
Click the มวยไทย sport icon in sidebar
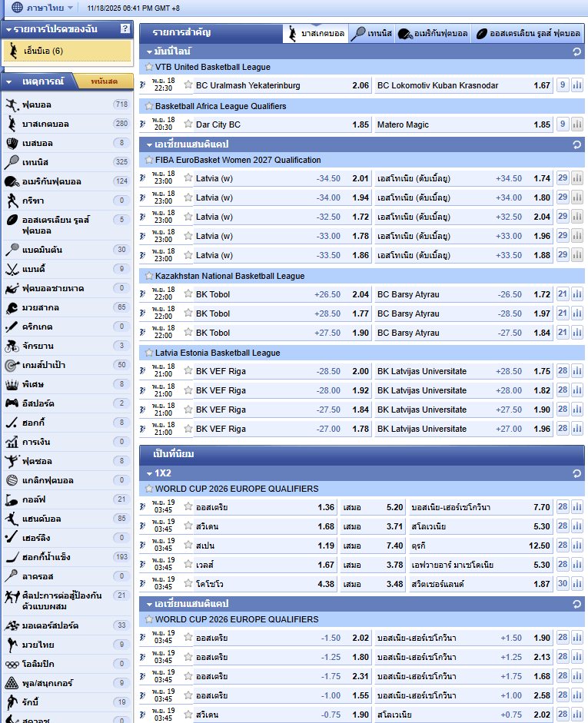tap(12, 645)
